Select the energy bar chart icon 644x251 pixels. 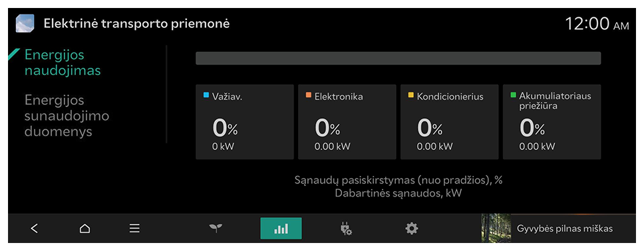tap(281, 228)
